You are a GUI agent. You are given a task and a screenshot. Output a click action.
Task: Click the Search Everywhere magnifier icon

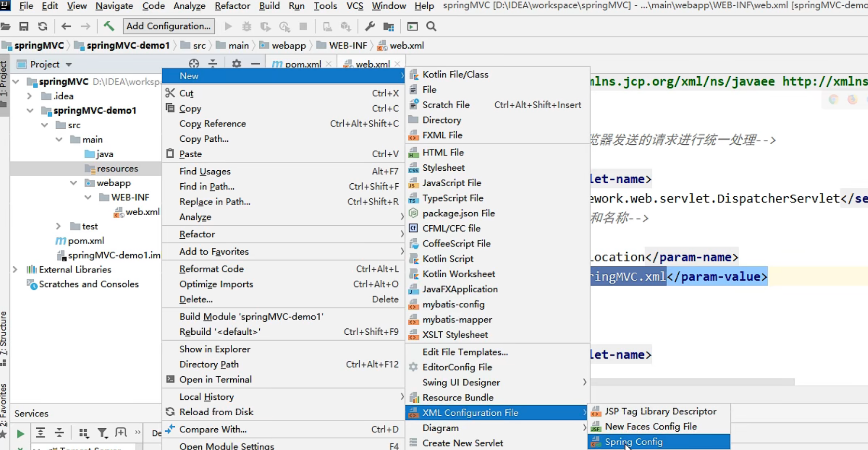(431, 27)
